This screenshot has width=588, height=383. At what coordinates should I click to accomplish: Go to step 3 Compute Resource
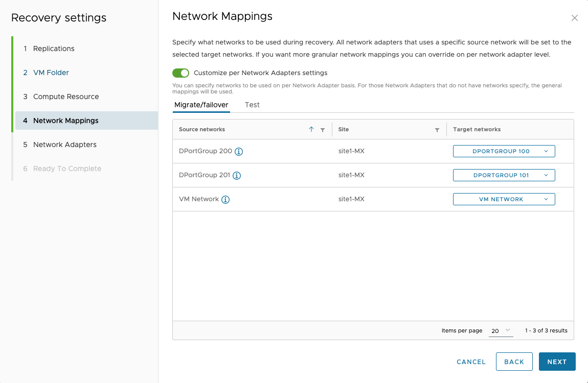(x=66, y=97)
